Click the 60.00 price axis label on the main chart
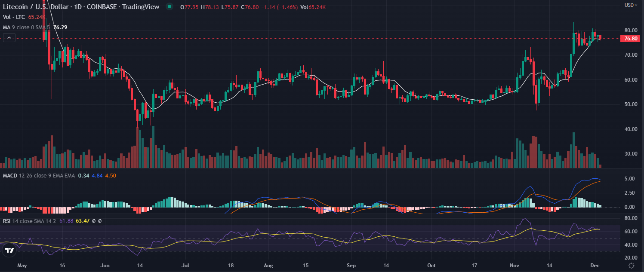 click(x=631, y=80)
